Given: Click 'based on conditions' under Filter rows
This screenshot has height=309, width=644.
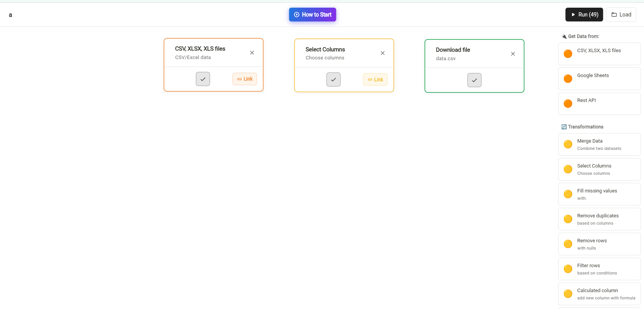Looking at the screenshot, I should click(x=597, y=273).
